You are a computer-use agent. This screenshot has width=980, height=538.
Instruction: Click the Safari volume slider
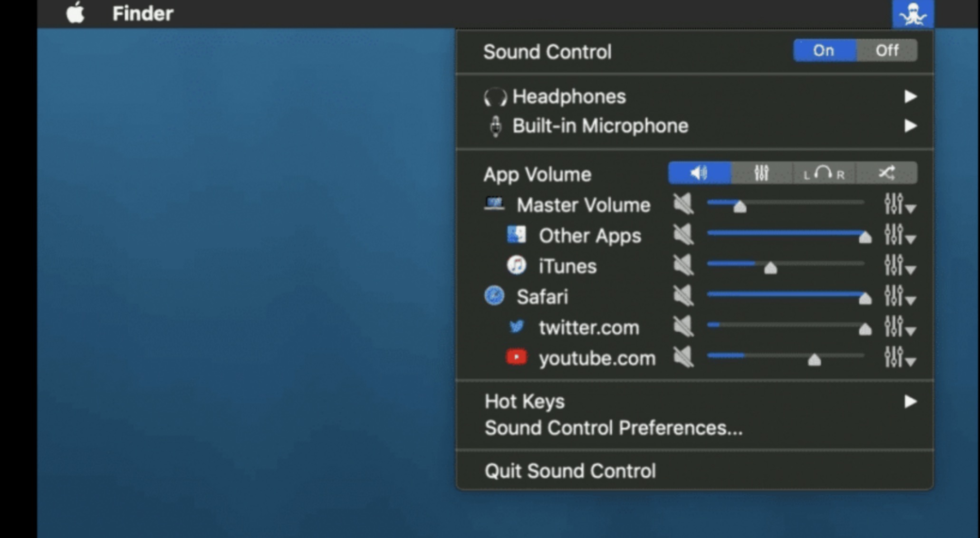(789, 296)
